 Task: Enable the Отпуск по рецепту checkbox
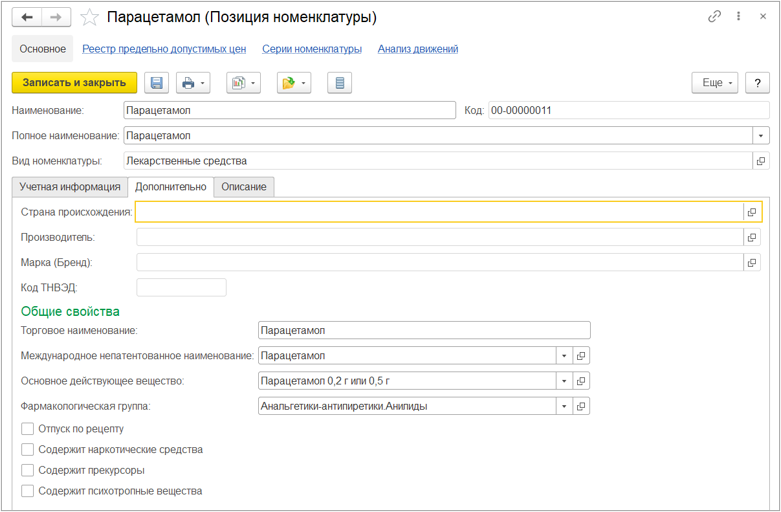click(x=27, y=429)
